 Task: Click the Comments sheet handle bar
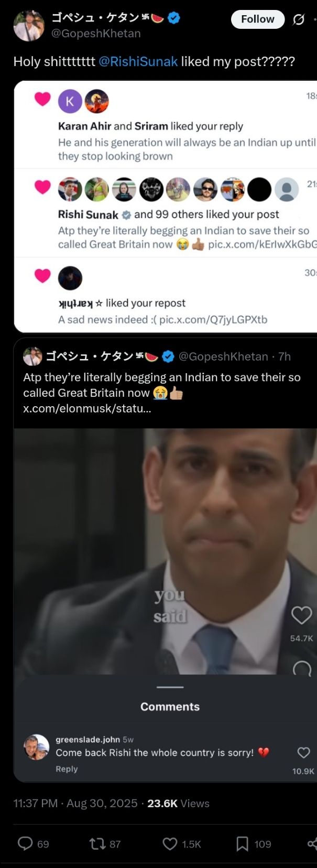(x=170, y=687)
